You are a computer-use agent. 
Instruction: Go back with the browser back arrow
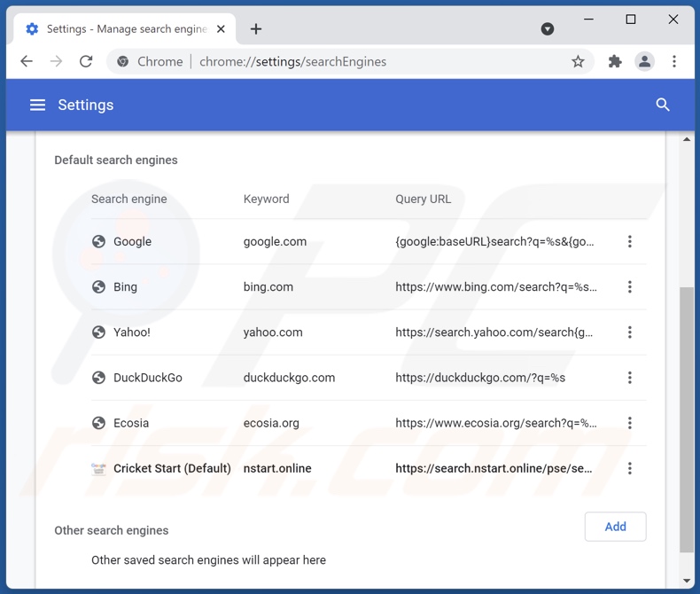click(27, 61)
